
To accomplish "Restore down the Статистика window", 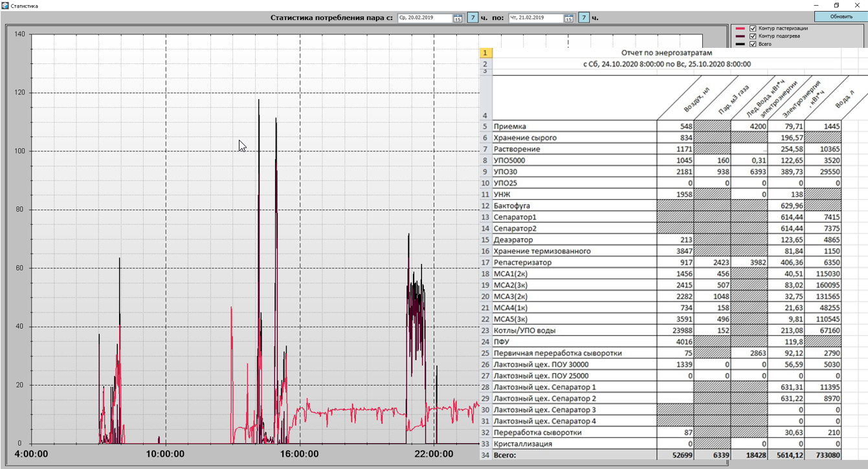I will click(x=836, y=6).
